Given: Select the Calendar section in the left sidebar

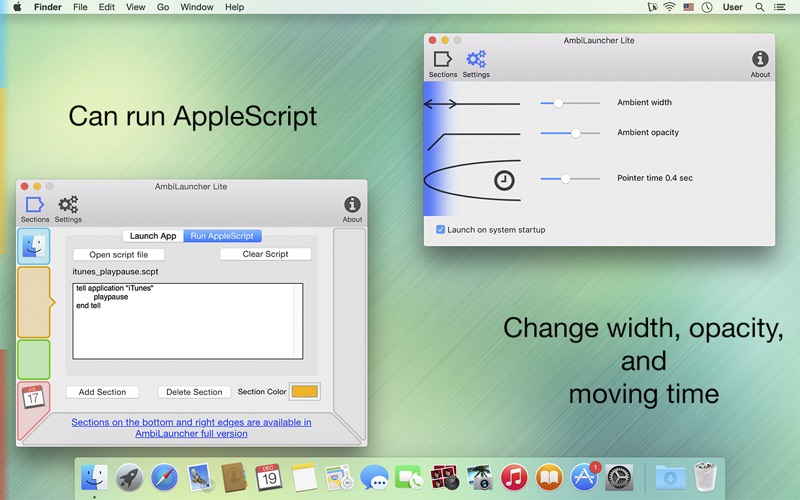Looking at the screenshot, I should [x=34, y=398].
